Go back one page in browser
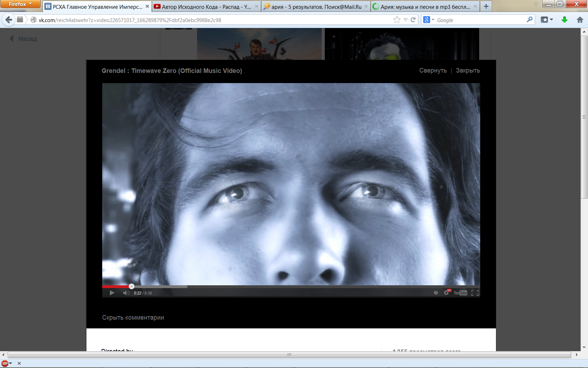Image resolution: width=588 pixels, height=368 pixels. click(x=9, y=20)
